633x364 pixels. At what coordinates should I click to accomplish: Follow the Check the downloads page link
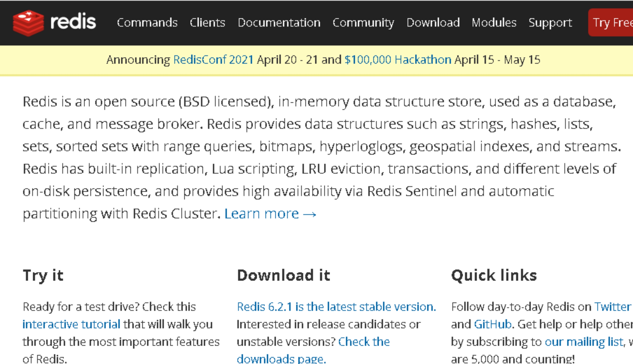point(313,350)
